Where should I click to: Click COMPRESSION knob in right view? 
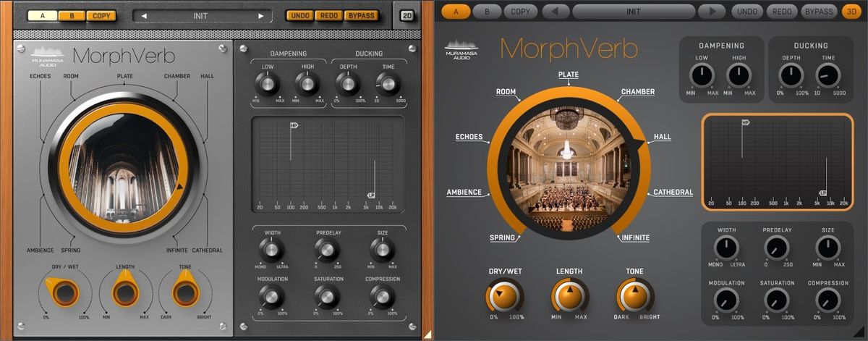coord(828,300)
